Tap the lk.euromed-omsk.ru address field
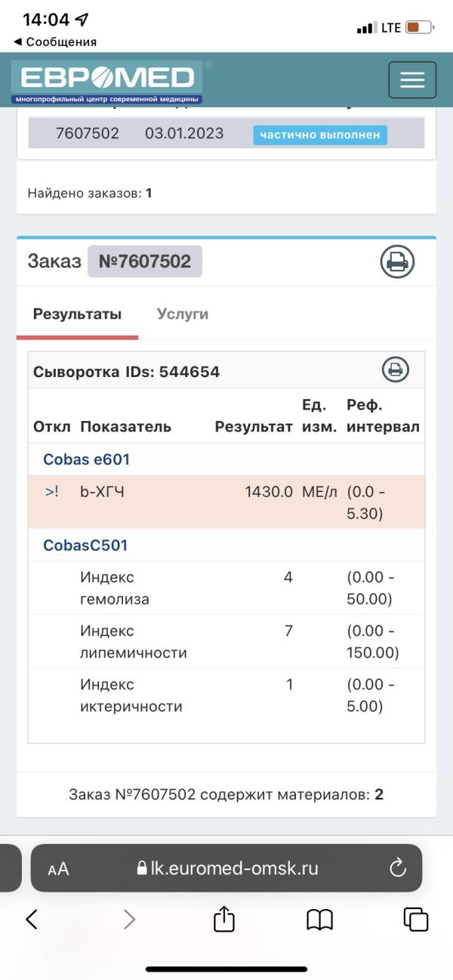The height and width of the screenshot is (980, 453). tap(226, 868)
